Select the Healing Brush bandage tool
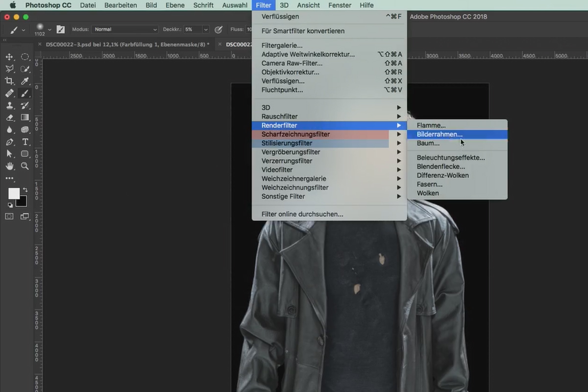Screen dimensions: 588x392 (x=9, y=93)
